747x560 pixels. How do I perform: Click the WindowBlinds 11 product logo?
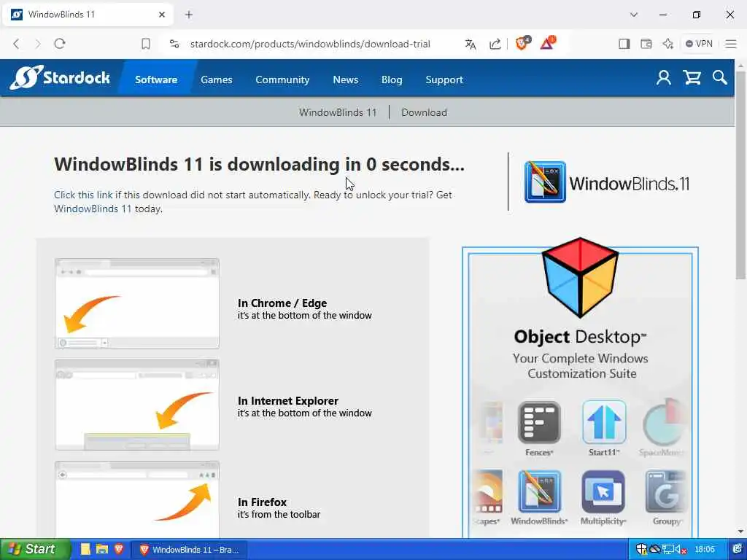click(x=606, y=182)
